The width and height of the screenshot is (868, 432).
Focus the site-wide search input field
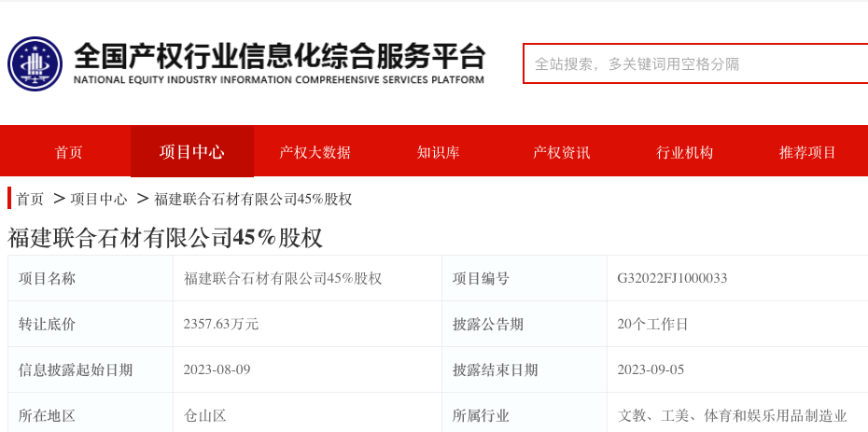click(696, 63)
